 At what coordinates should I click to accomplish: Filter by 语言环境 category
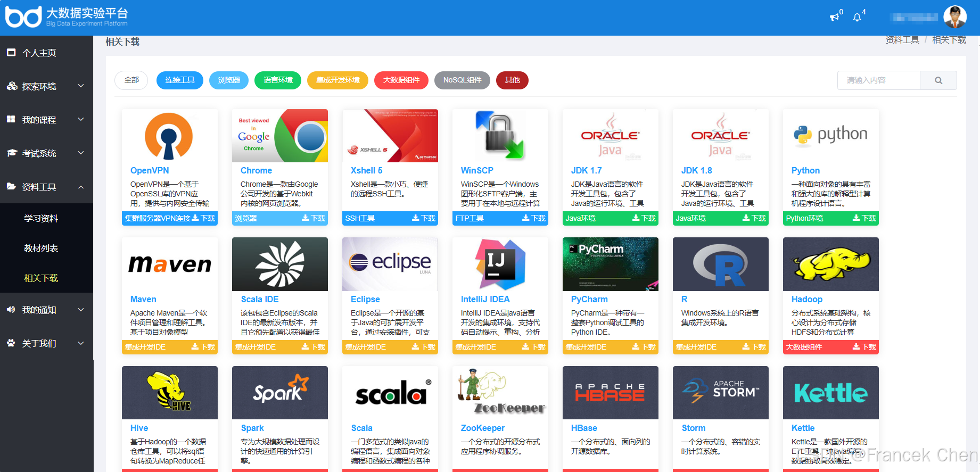[x=278, y=80]
